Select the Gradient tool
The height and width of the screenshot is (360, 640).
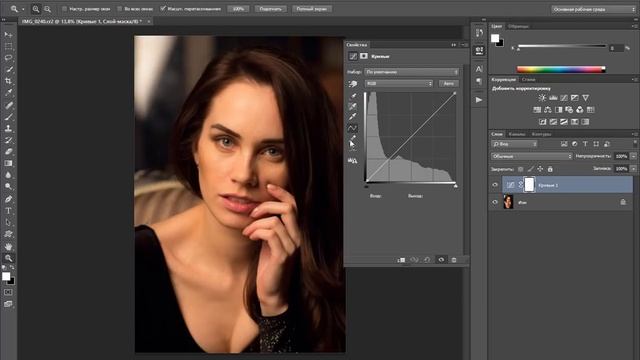[8, 163]
